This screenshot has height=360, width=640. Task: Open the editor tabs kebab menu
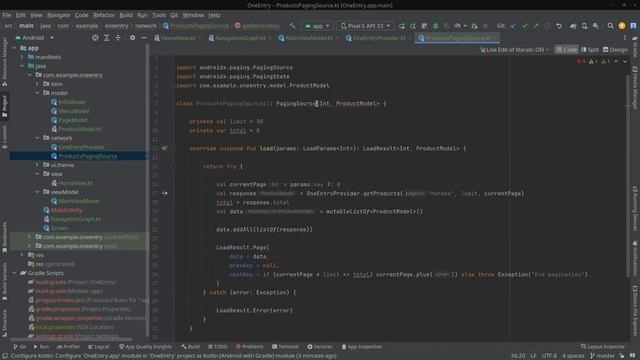(x=624, y=38)
